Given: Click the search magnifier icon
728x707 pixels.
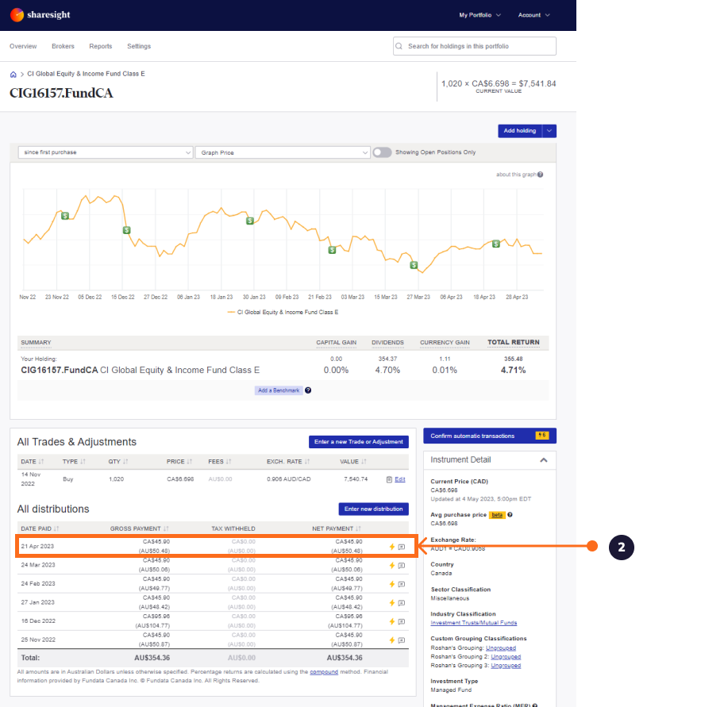Looking at the screenshot, I should pos(399,46).
